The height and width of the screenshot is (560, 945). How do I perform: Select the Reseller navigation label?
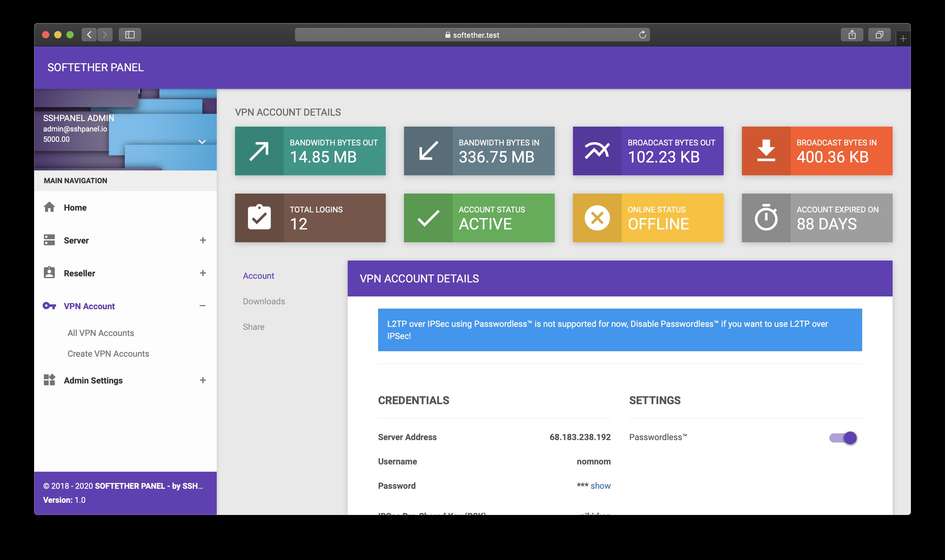click(x=79, y=273)
